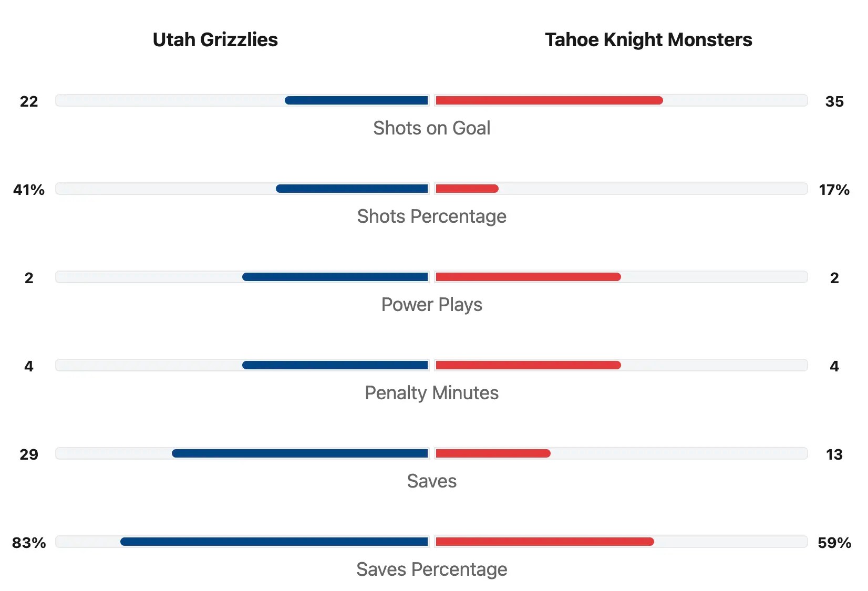Click the Tahoe Knight Monsters team heading

tap(648, 40)
